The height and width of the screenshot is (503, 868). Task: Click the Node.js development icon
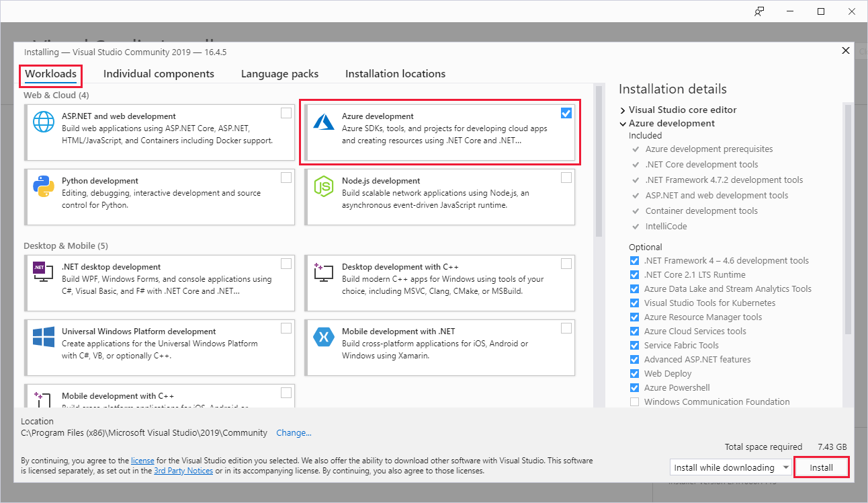324,186
